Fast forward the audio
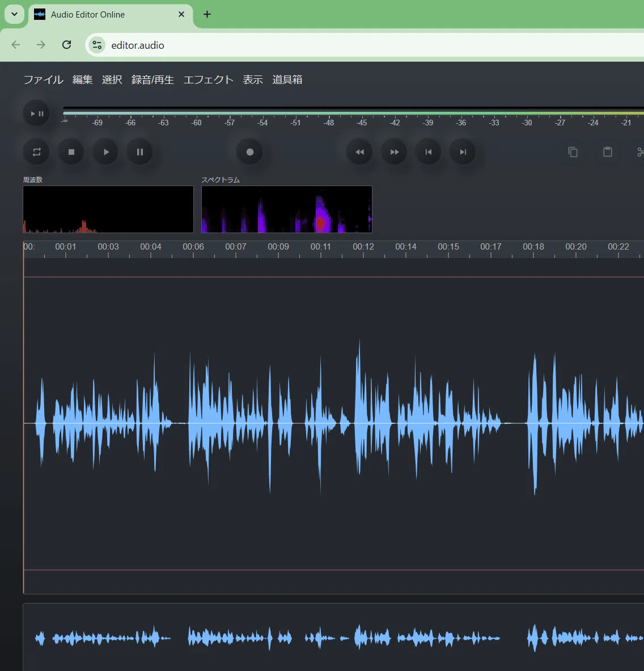Viewport: 644px width, 671px height. coord(394,152)
